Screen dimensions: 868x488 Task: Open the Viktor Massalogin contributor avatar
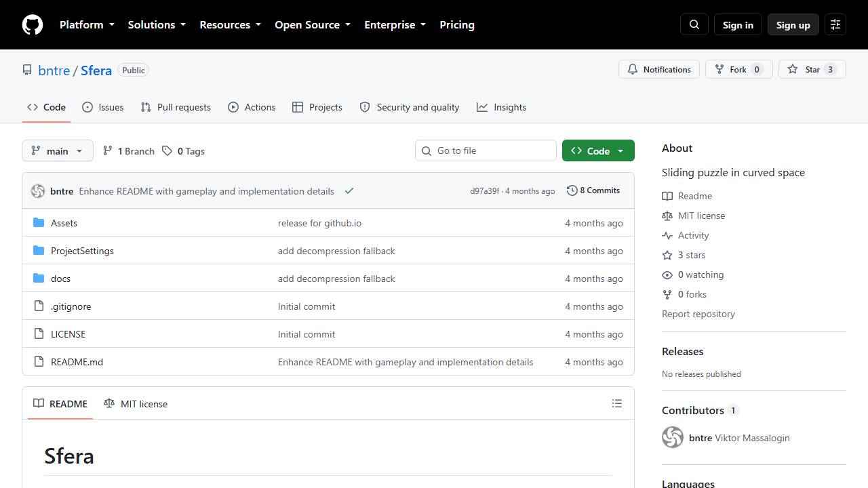tap(673, 437)
